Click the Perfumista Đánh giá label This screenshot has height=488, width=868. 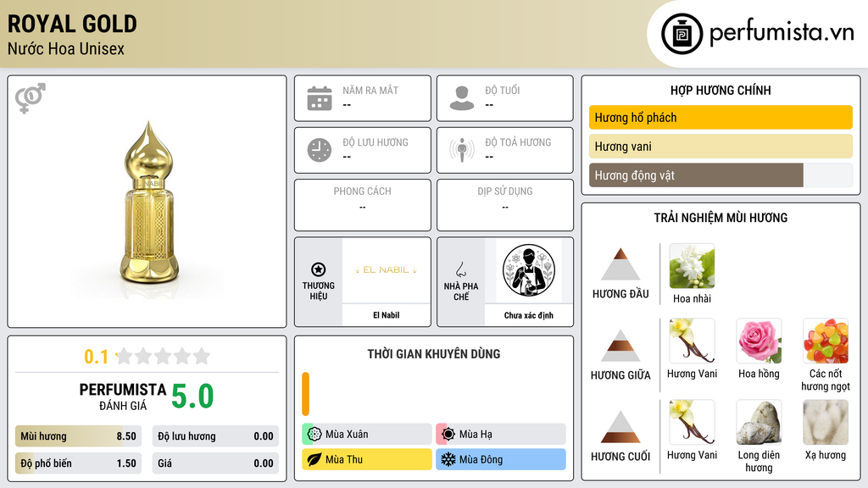click(x=122, y=396)
